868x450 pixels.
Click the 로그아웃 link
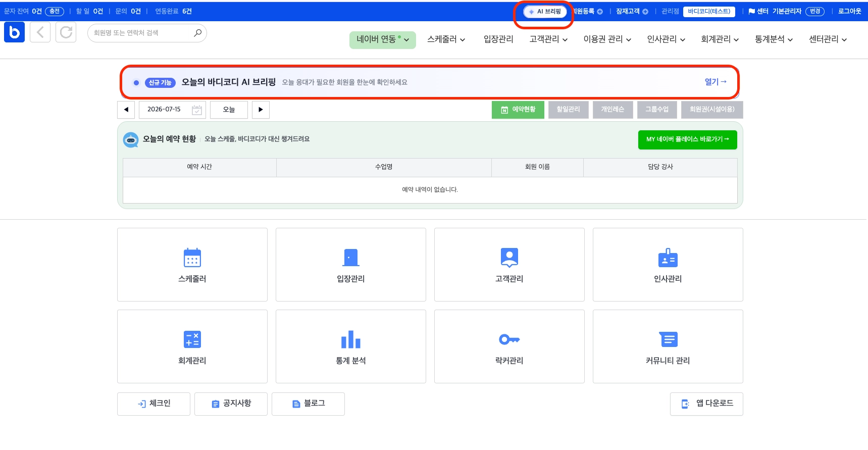click(x=850, y=11)
